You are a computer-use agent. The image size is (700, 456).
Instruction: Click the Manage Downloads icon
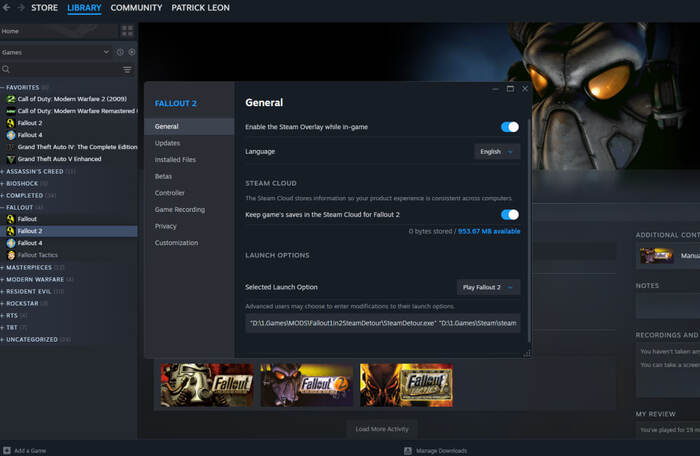(408, 451)
